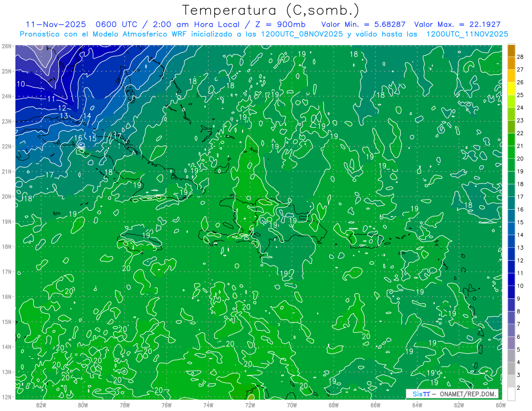Pick color bar segment between 20 and 21

511,152
